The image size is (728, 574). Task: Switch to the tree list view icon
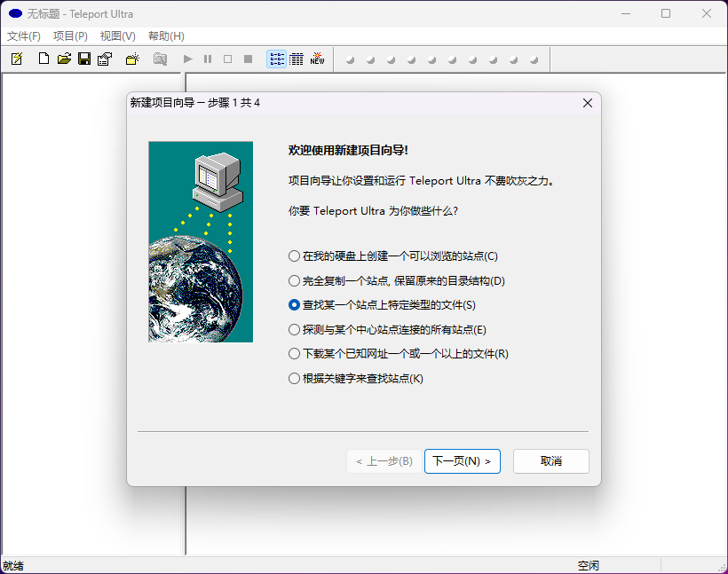coord(276,59)
